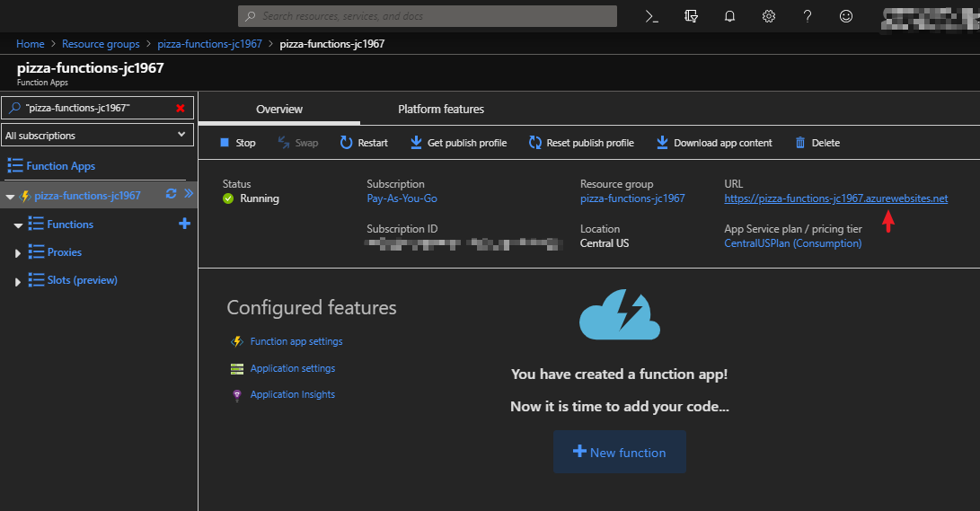Focus the function app filter field
Viewport: 980px width, 511px height.
point(98,108)
